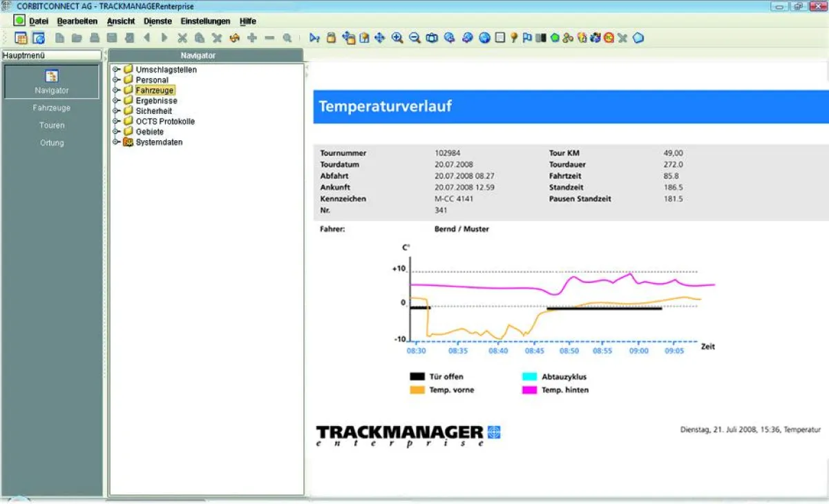The image size is (829, 504).
Task: Click the camera snapshot icon in toolbar
Action: click(x=432, y=38)
